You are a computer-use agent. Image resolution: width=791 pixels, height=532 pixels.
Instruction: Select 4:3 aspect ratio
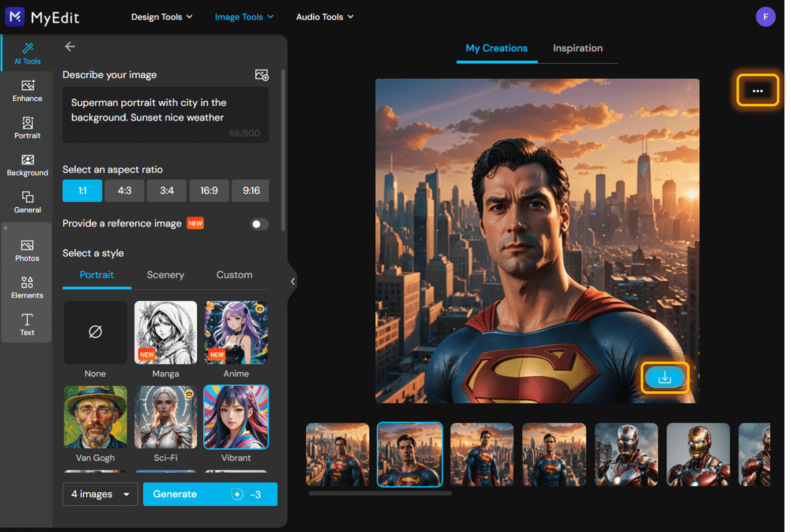125,191
